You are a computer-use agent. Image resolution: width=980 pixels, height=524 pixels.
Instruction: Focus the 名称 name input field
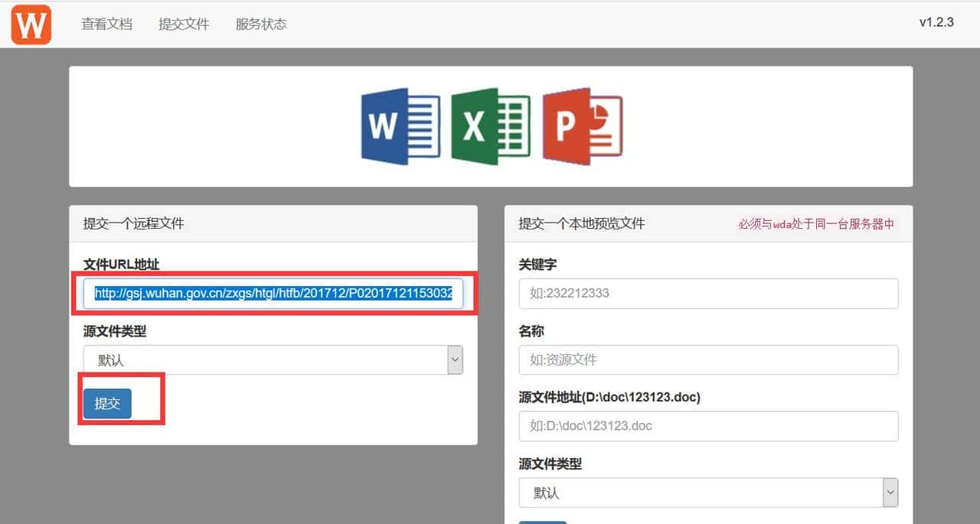click(708, 360)
